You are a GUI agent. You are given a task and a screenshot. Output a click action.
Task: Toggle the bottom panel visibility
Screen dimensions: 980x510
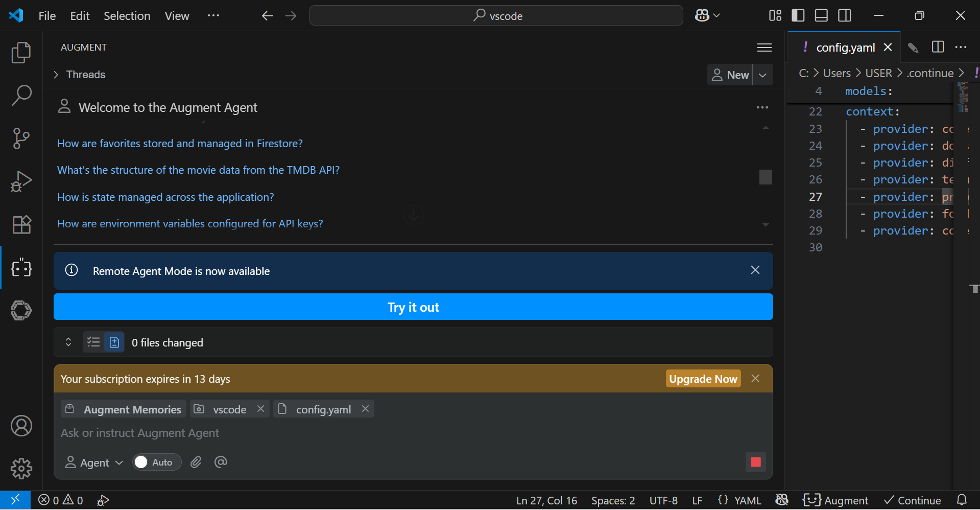click(x=821, y=16)
